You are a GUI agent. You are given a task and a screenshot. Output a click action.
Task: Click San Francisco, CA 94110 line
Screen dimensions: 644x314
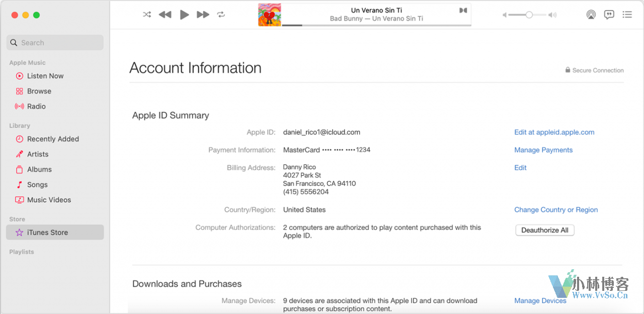[319, 184]
